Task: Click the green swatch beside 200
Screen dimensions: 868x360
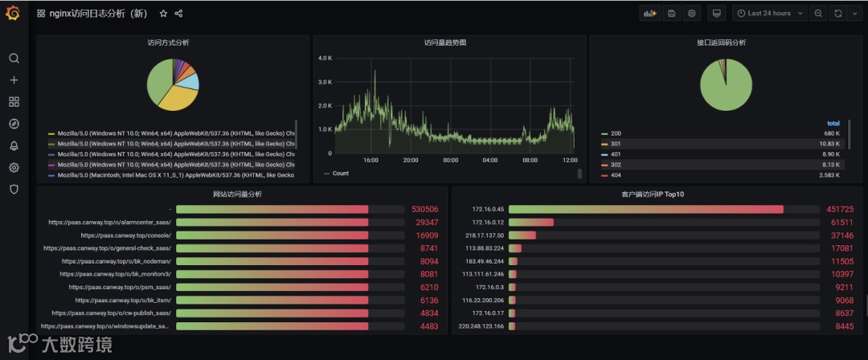Action: 604,133
